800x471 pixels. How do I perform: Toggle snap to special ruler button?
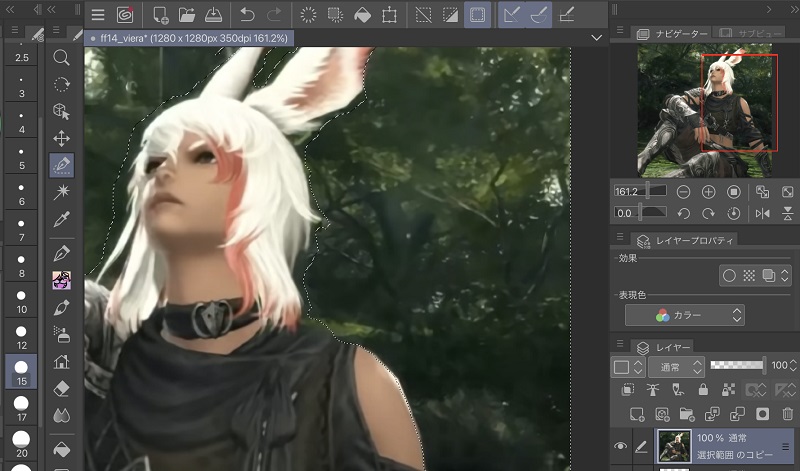[x=538, y=15]
